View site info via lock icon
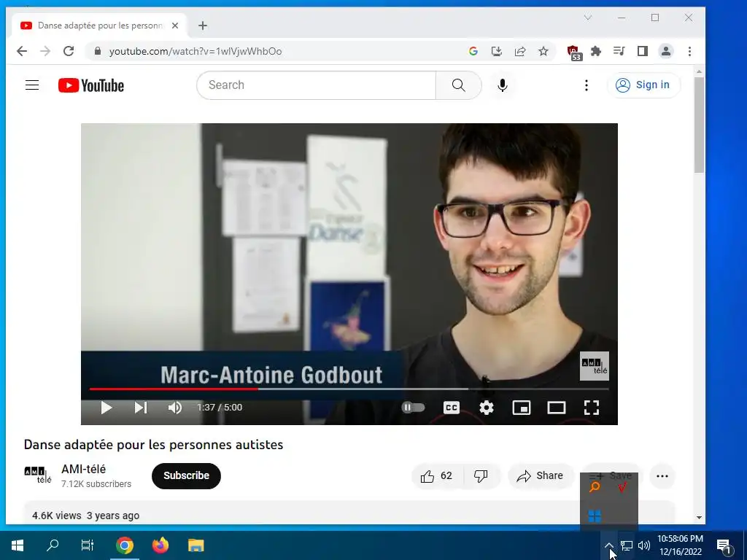747x560 pixels. (98, 51)
